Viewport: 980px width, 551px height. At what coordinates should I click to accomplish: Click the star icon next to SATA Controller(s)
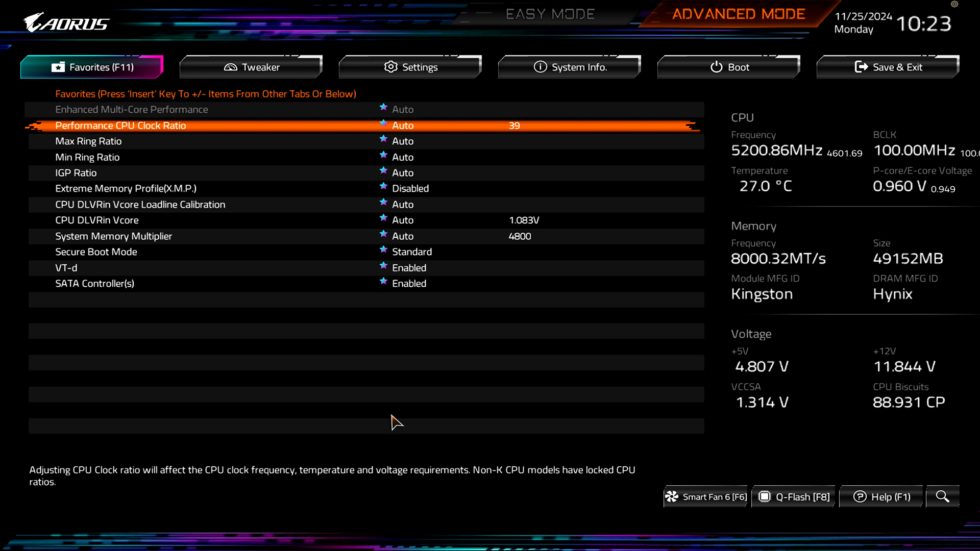[383, 282]
